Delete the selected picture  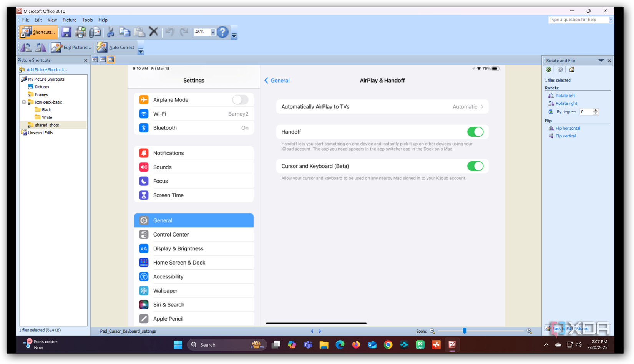click(x=153, y=32)
